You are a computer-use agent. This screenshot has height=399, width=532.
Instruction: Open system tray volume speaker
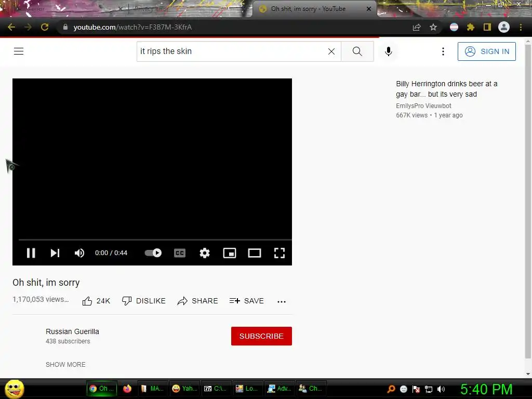click(441, 389)
